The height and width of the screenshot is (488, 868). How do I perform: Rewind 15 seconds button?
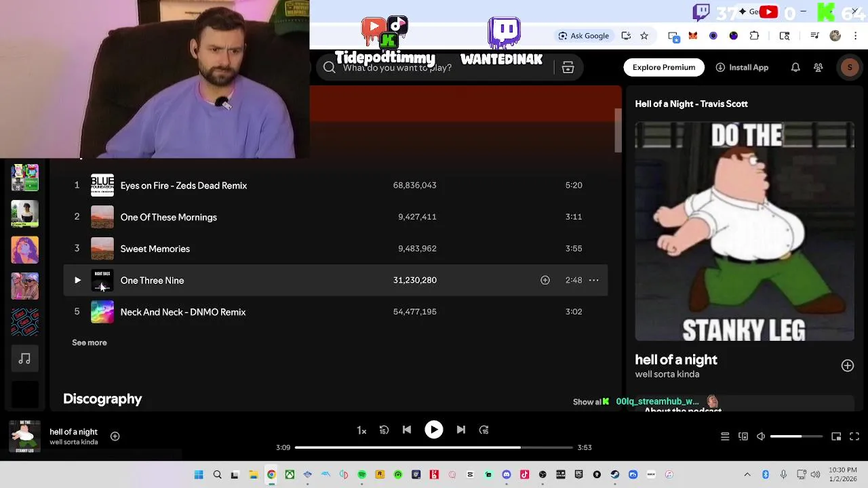tap(384, 430)
